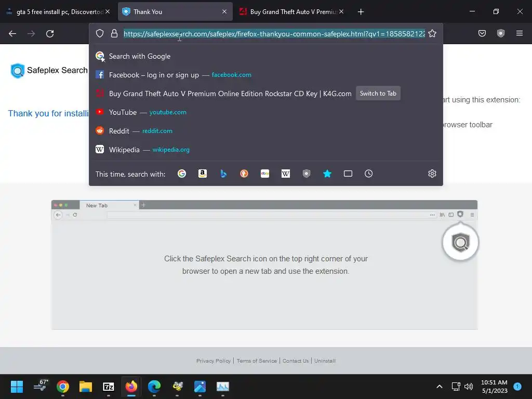
Task: Search history with the clock icon
Action: pos(368,174)
